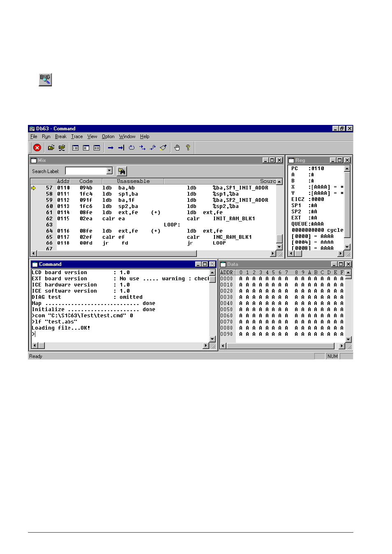
Task: Click the Go arrow toolbar icon
Action: pos(111,148)
